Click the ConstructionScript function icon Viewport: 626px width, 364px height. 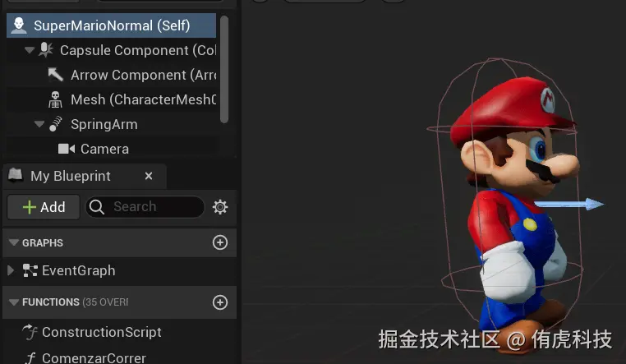tap(30, 332)
